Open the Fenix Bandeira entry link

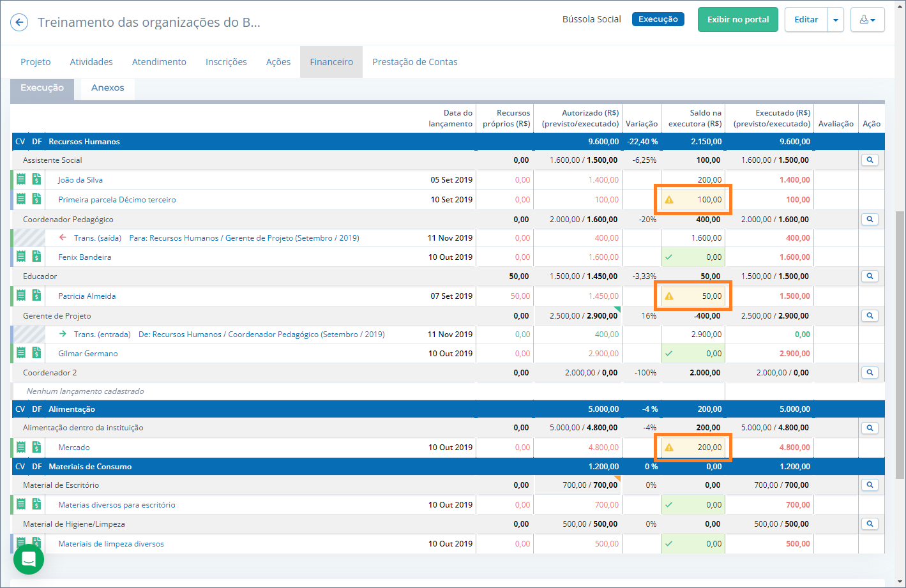[85, 257]
